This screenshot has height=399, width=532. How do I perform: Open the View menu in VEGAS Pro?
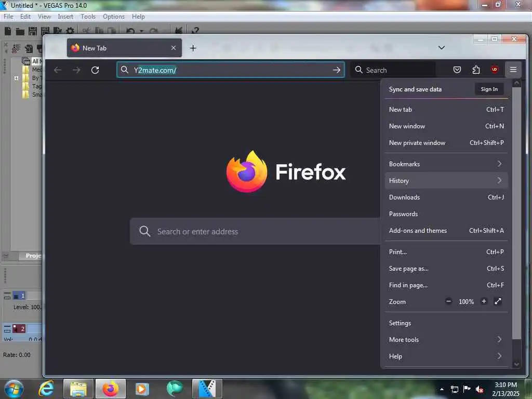pos(44,17)
